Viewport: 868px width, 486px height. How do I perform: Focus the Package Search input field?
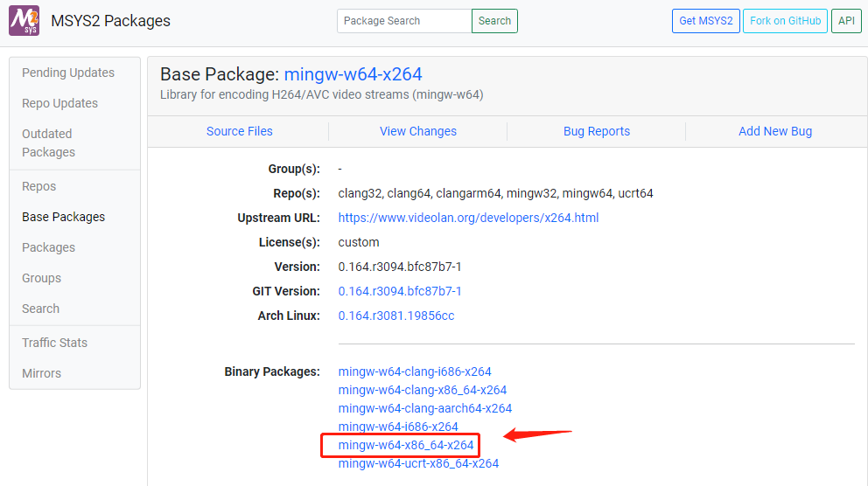403,21
